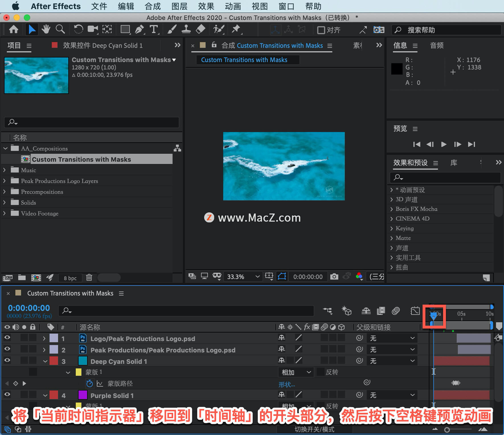Screen dimensions: 504x435
Task: Enable motion blur icon in timeline
Action: click(x=396, y=311)
